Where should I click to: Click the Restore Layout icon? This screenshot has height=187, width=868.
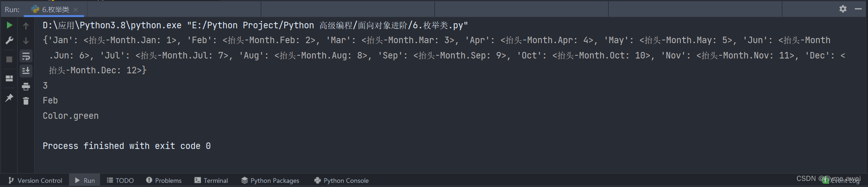[9, 78]
